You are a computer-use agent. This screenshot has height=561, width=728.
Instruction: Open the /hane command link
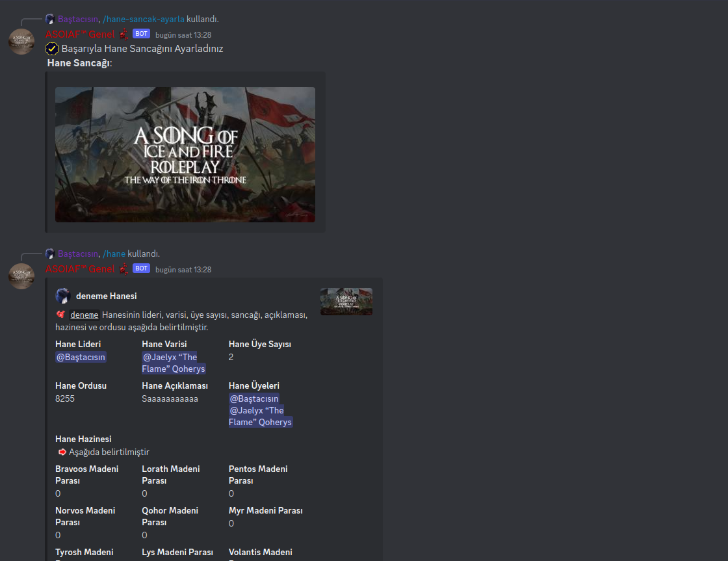(x=114, y=254)
